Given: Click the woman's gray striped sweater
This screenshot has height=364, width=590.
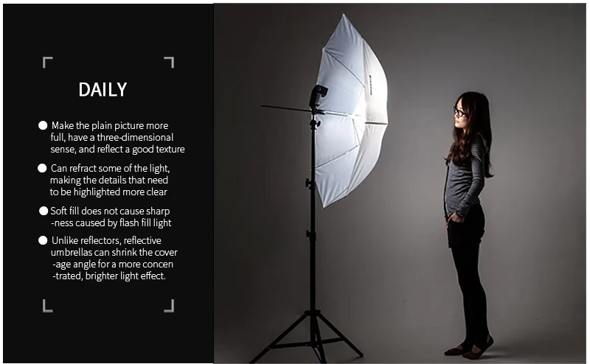Looking at the screenshot, I should [465, 177].
